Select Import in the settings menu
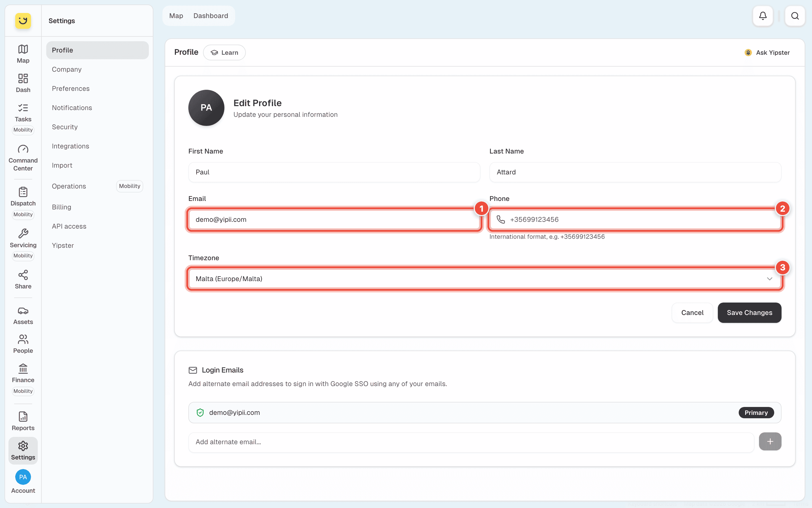The height and width of the screenshot is (508, 812). (x=97, y=165)
